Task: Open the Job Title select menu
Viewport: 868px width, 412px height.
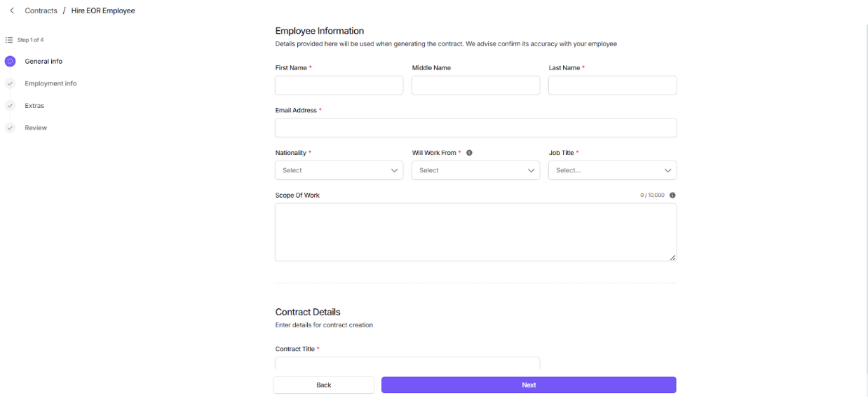Action: (x=612, y=170)
